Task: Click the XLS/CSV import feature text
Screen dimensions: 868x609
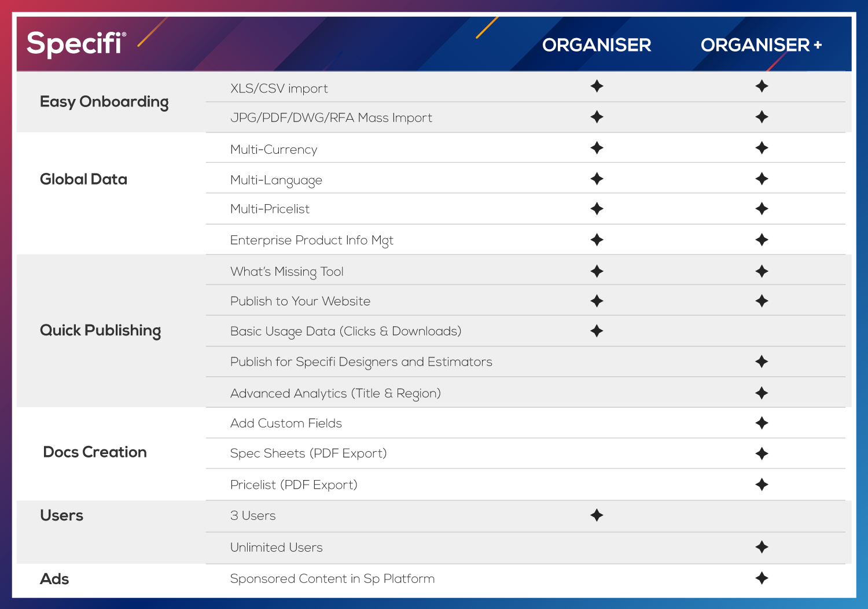Action: [x=279, y=88]
